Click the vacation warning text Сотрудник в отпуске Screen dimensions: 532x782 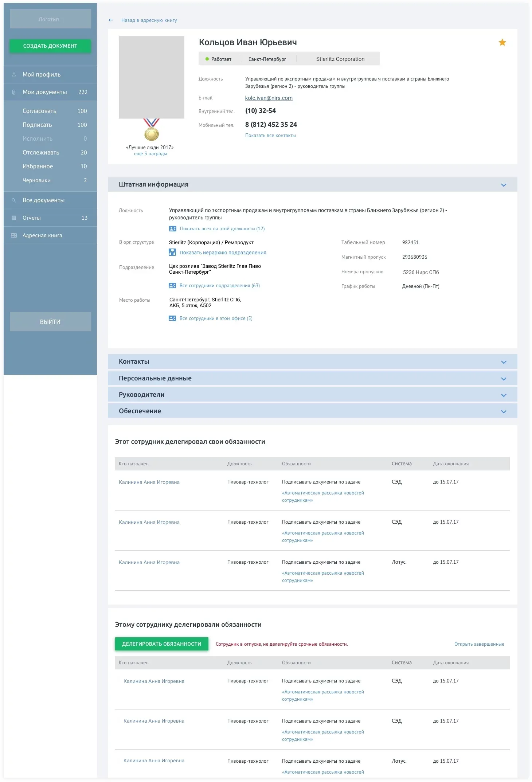282,644
